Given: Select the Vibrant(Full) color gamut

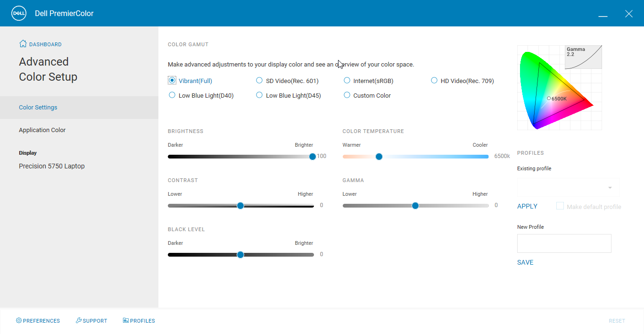Looking at the screenshot, I should click(x=172, y=80).
